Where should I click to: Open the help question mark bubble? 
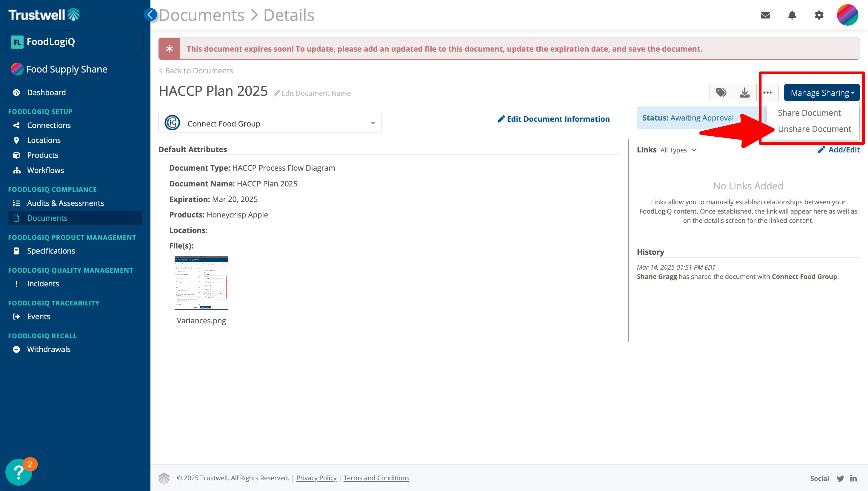[x=19, y=472]
